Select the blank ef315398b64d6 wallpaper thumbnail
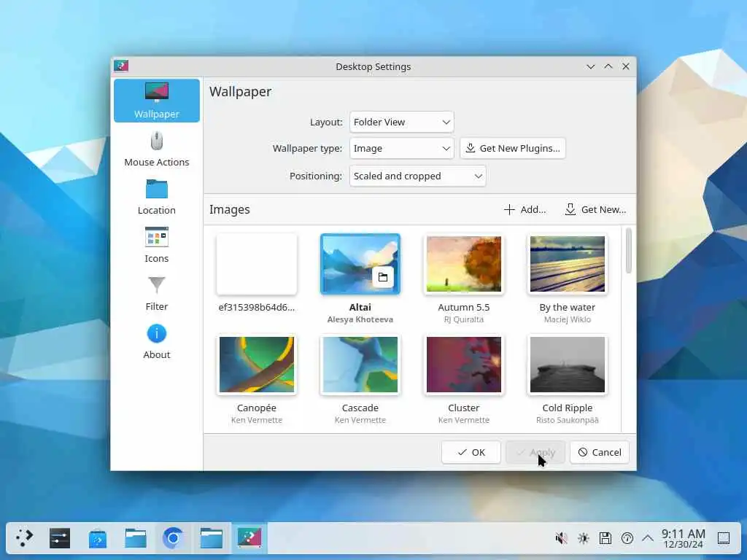Image resolution: width=747 pixels, height=560 pixels. tap(256, 264)
